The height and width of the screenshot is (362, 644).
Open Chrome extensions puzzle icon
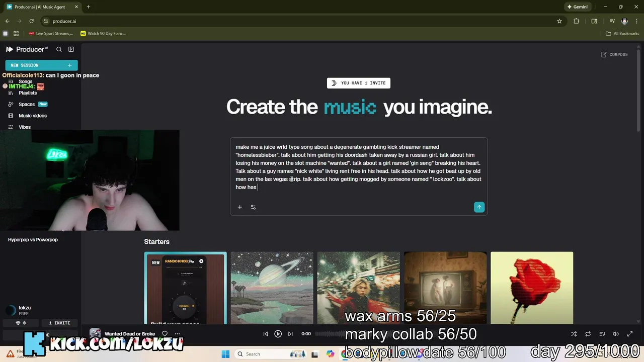(x=577, y=21)
